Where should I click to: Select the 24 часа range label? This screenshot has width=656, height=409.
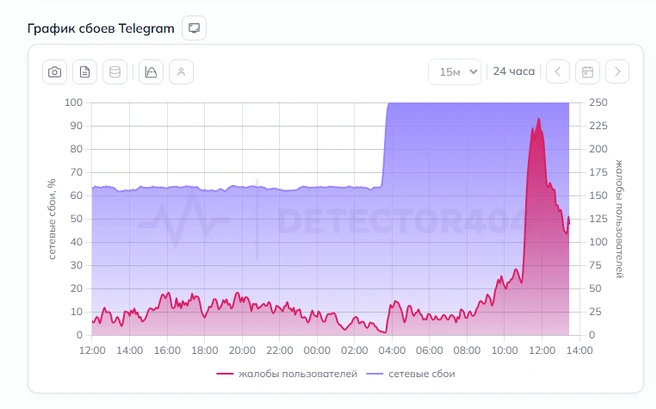point(514,72)
